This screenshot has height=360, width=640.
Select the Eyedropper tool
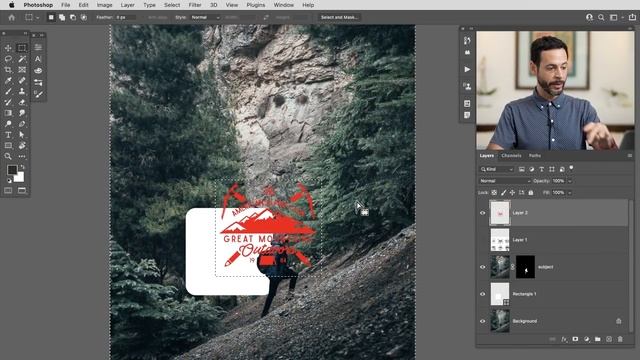pos(8,80)
